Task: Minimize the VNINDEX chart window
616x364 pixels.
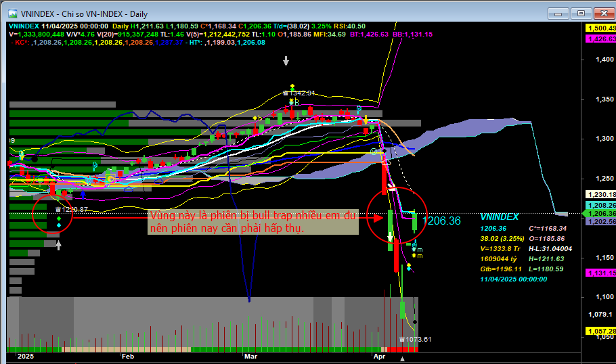Action: point(558,14)
